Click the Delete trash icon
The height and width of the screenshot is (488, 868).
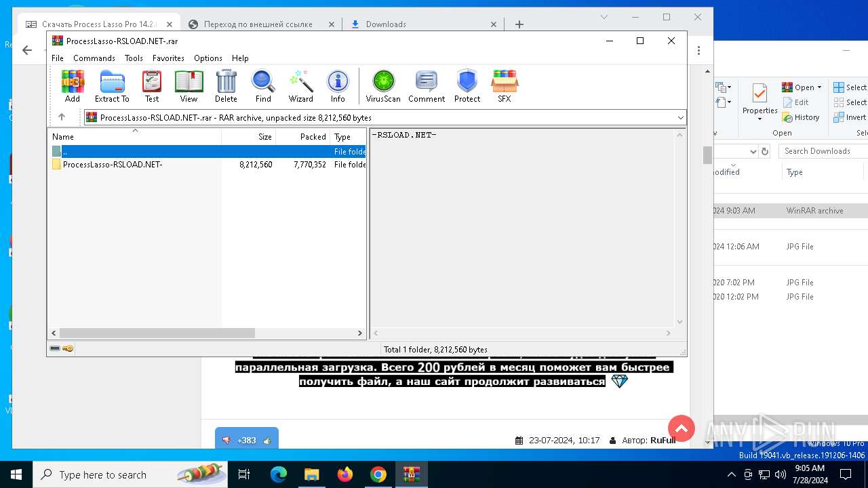point(226,86)
